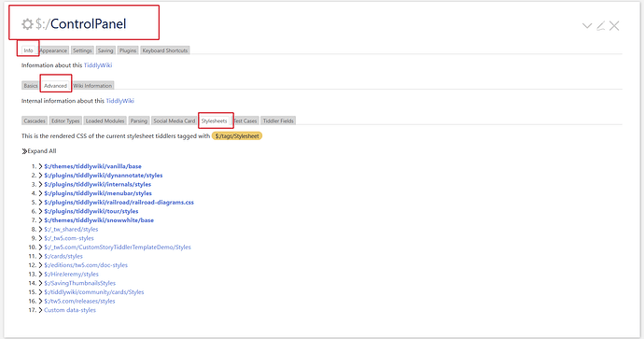Click the ControlPanel gear icon
The image size is (644, 339).
27,24
